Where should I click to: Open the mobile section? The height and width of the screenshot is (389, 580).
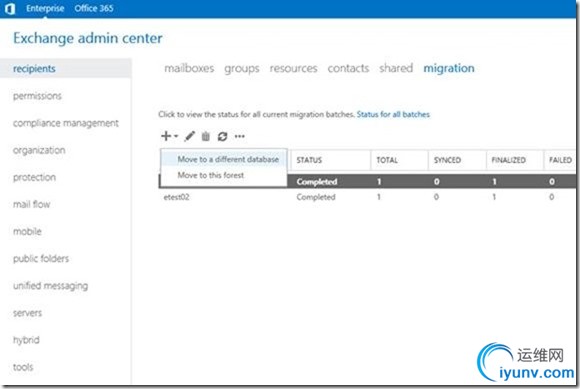click(x=27, y=231)
